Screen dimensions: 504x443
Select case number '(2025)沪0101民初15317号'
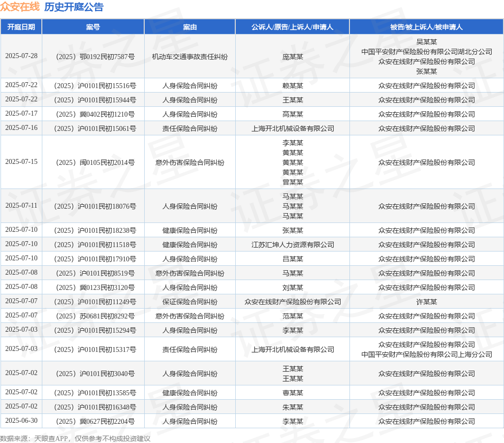(x=95, y=350)
